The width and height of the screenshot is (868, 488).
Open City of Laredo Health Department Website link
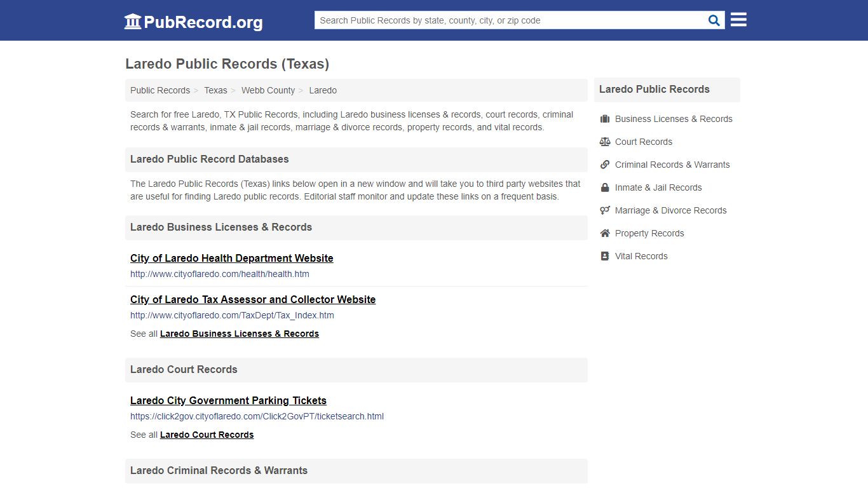(x=232, y=258)
